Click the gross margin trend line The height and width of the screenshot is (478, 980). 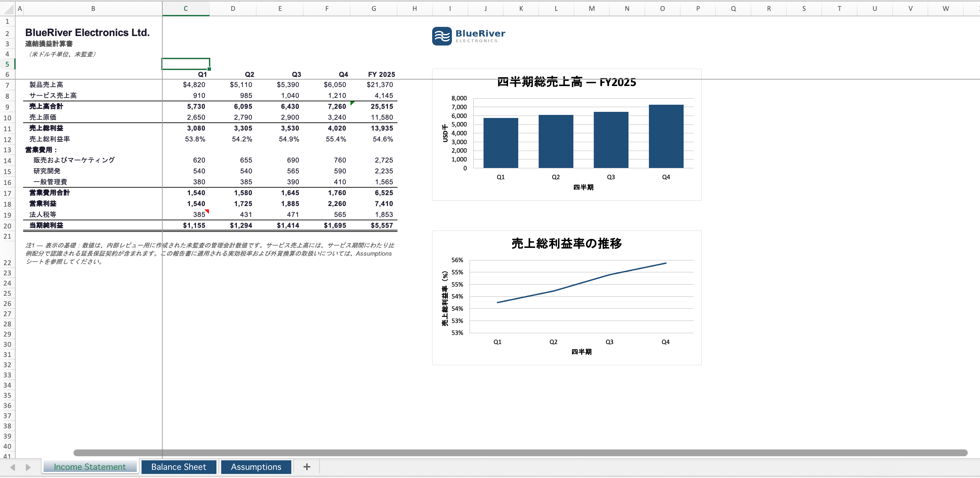tap(581, 284)
